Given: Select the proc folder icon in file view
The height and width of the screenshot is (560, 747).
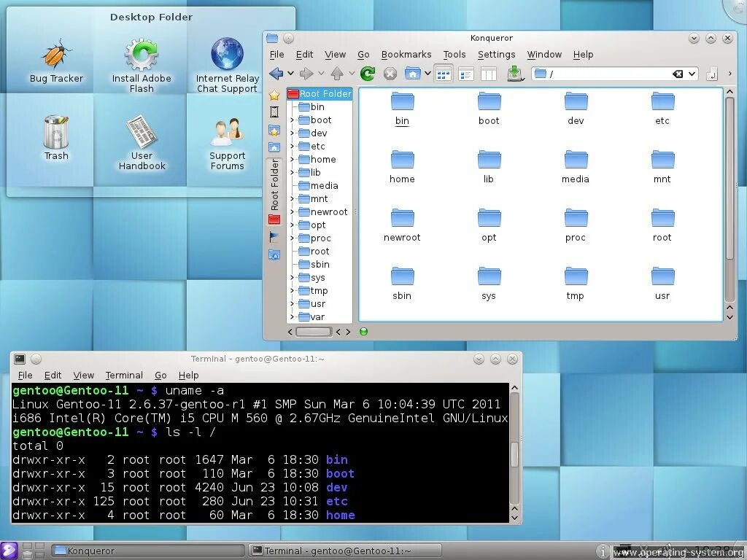Looking at the screenshot, I should (576, 225).
